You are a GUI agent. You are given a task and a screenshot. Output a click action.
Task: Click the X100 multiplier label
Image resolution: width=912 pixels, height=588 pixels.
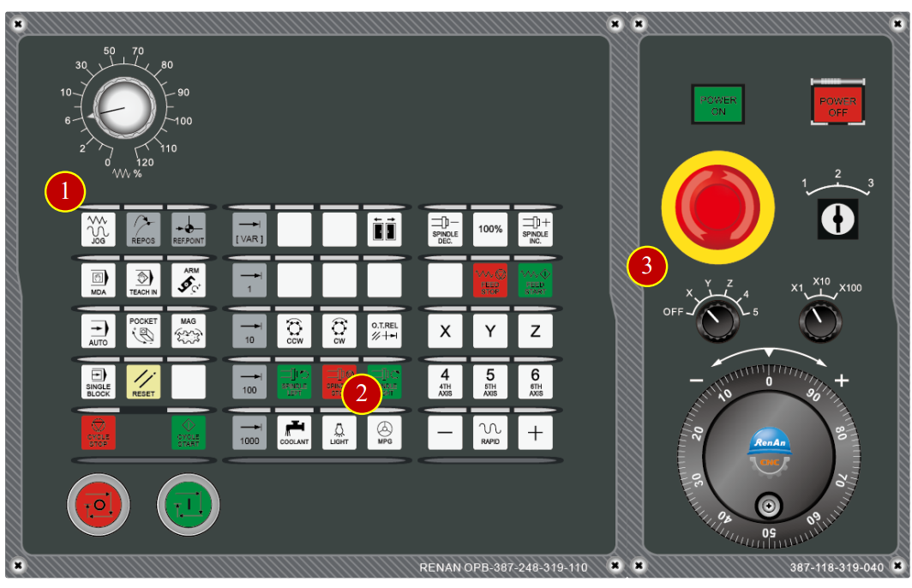click(x=850, y=288)
